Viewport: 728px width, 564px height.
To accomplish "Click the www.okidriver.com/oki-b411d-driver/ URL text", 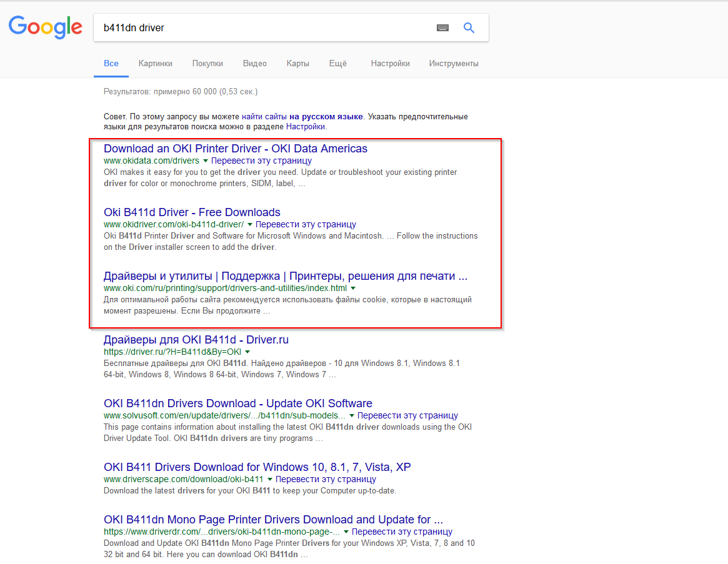I will (x=174, y=224).
